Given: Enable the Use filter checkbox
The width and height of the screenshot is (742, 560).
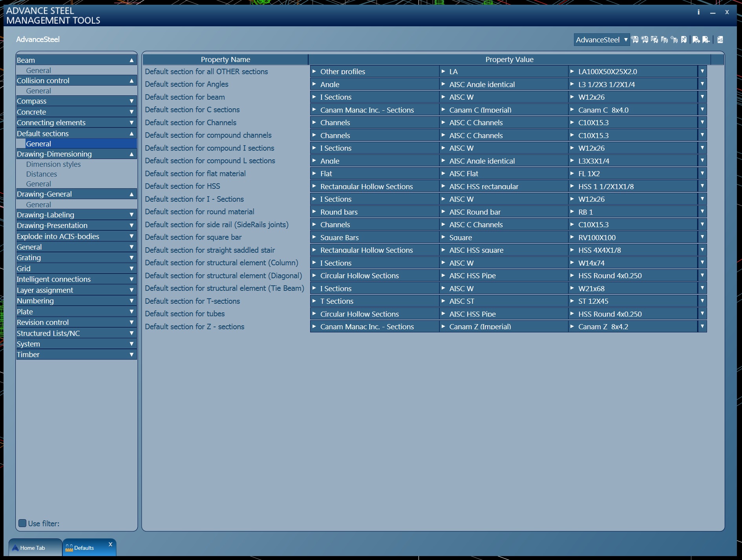Looking at the screenshot, I should [22, 523].
